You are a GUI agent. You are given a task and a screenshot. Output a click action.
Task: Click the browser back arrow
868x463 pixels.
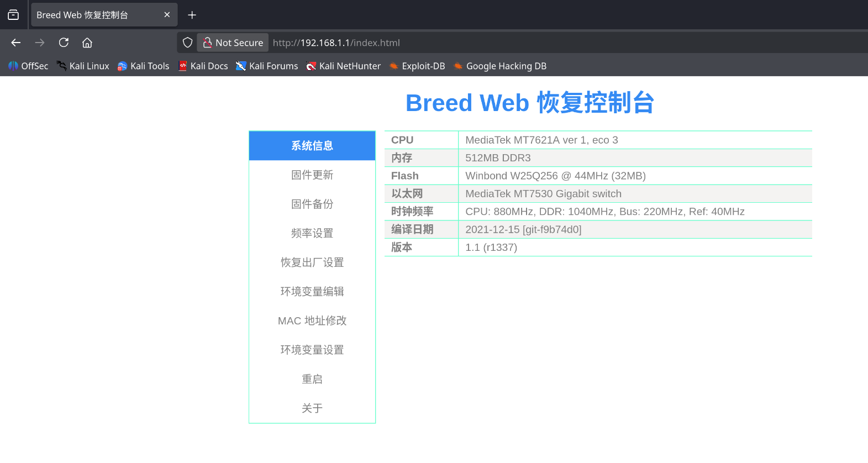[16, 43]
